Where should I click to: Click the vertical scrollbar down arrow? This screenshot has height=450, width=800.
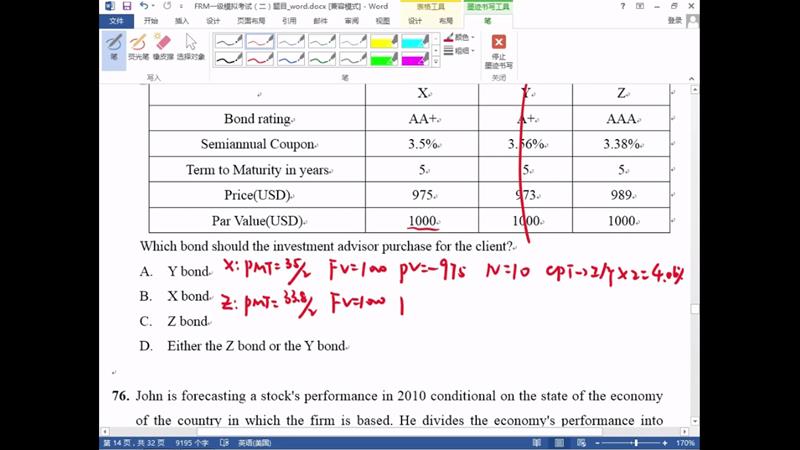694,421
